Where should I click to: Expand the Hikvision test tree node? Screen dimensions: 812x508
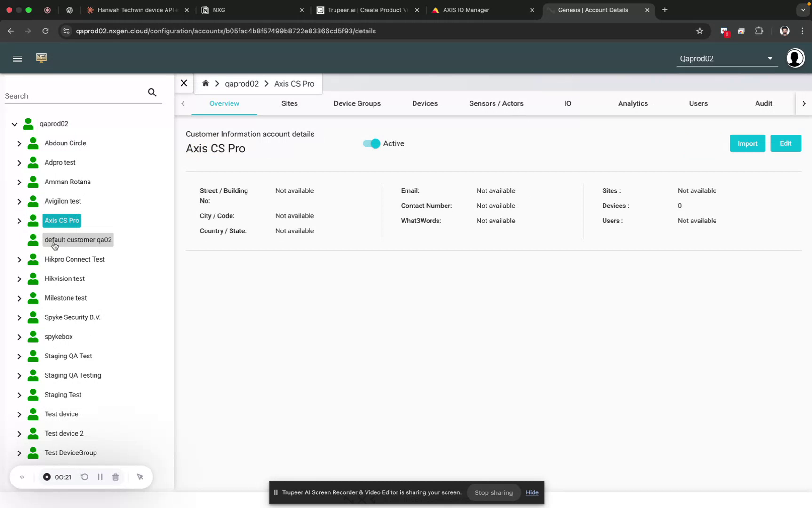point(19,278)
